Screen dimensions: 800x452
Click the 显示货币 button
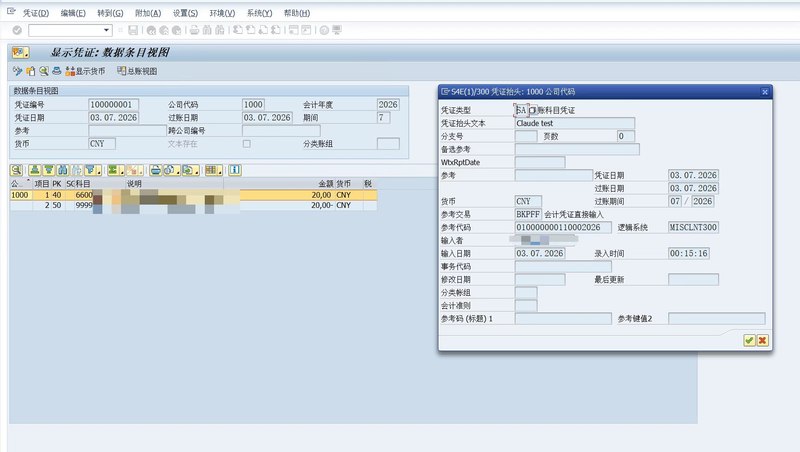pos(85,71)
